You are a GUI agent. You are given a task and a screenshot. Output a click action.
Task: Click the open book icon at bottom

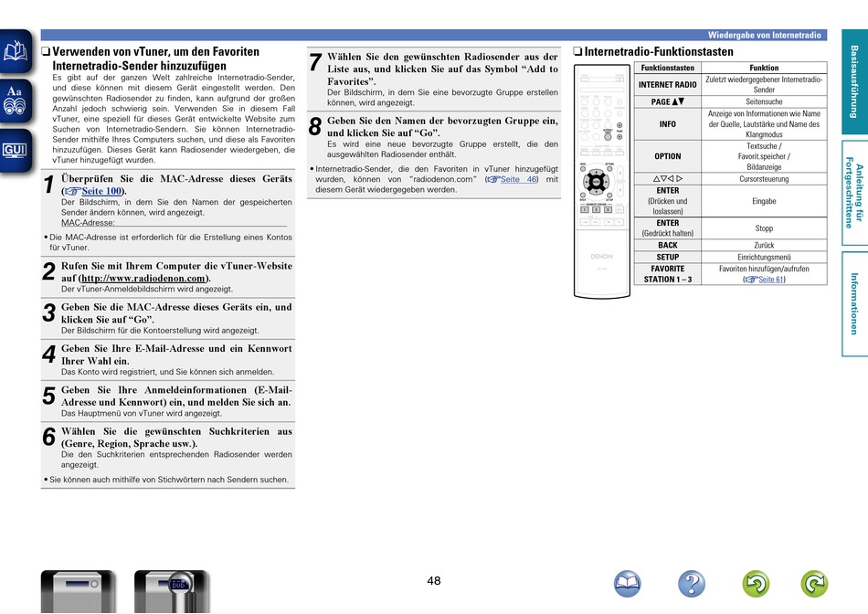point(627,584)
